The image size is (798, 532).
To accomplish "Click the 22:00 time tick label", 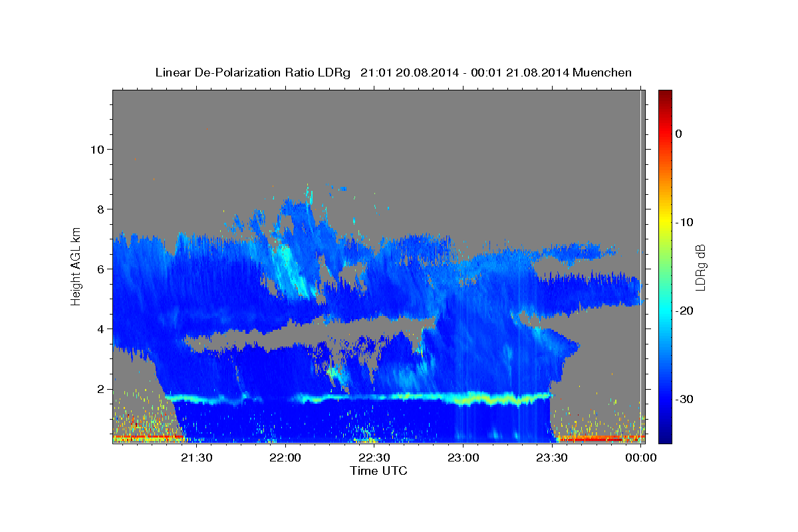I will (x=286, y=458).
